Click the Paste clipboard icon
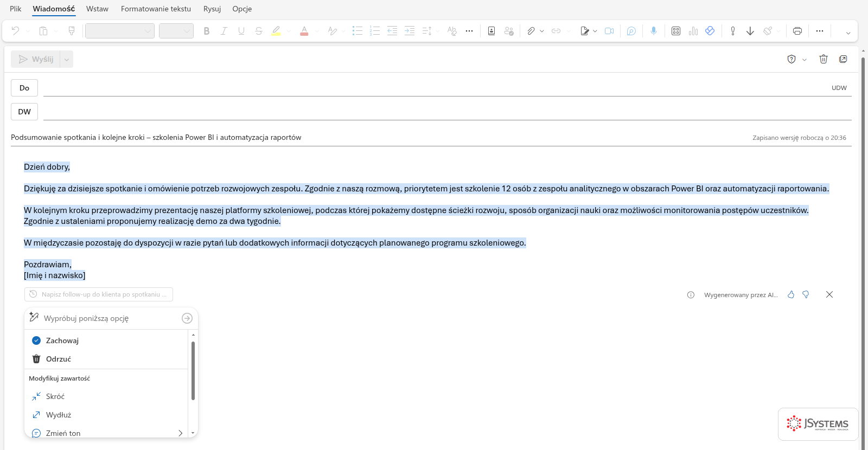Image resolution: width=868 pixels, height=450 pixels. (43, 31)
